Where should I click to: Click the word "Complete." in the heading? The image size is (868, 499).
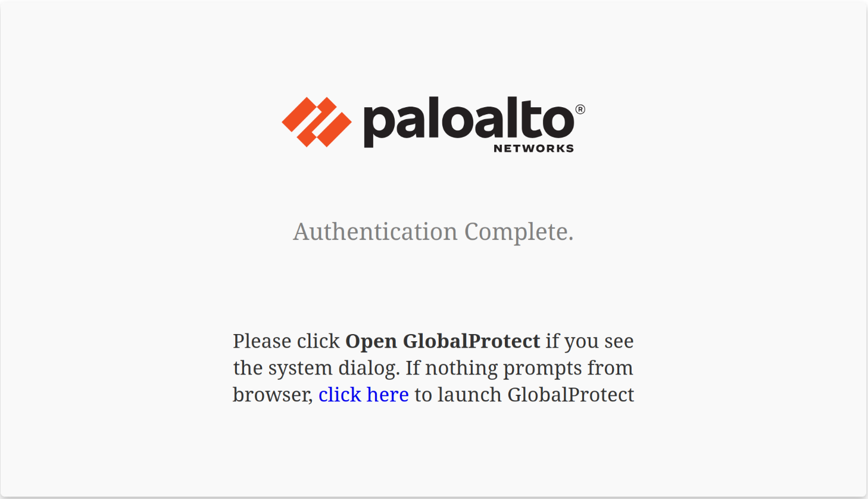pos(519,232)
